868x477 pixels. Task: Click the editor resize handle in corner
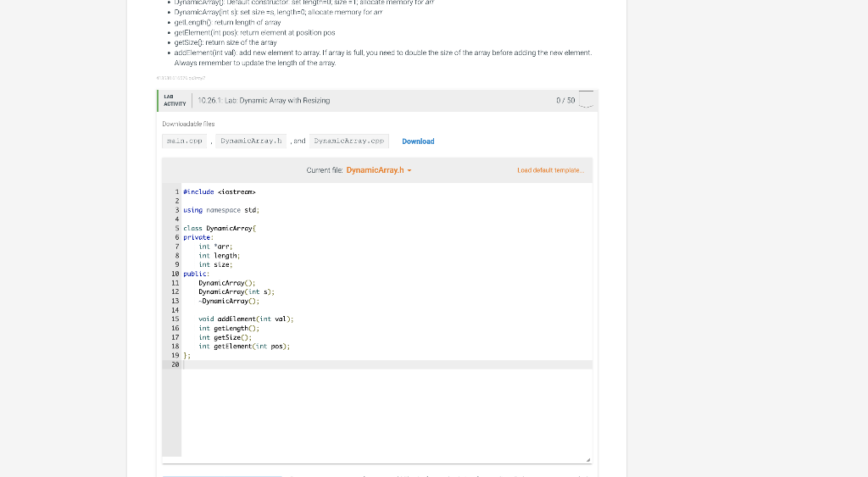588,460
